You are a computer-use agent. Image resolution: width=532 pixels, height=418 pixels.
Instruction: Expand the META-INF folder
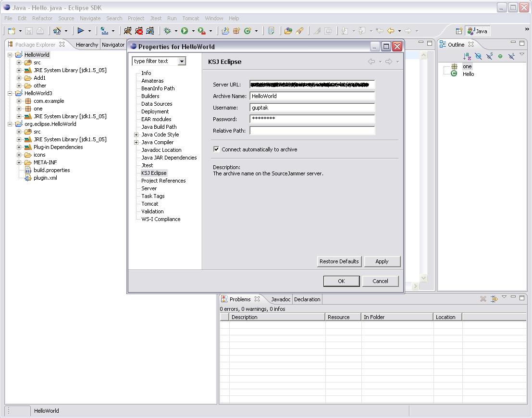coord(19,162)
